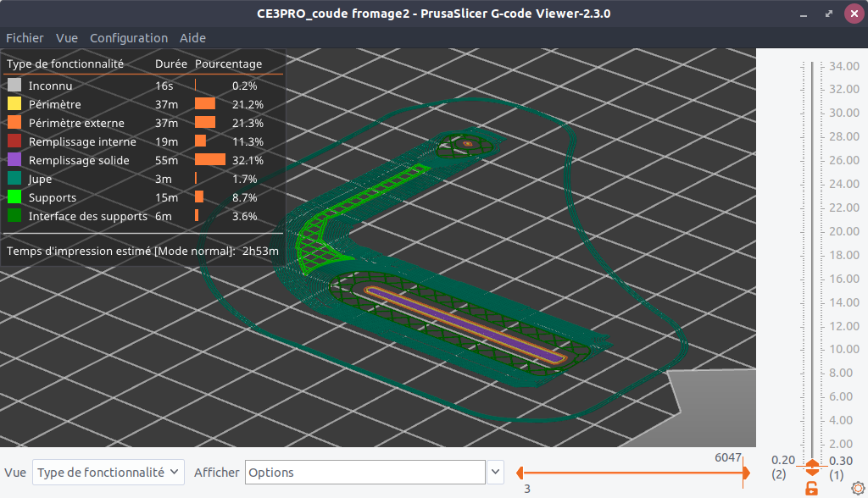
Task: Click the 20.00 layer height tick
Action: tap(844, 231)
